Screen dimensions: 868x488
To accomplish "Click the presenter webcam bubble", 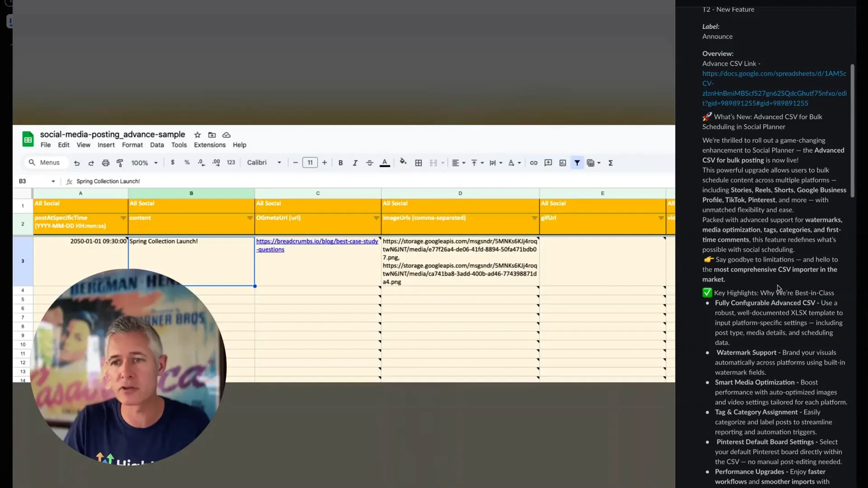I will point(128,366).
